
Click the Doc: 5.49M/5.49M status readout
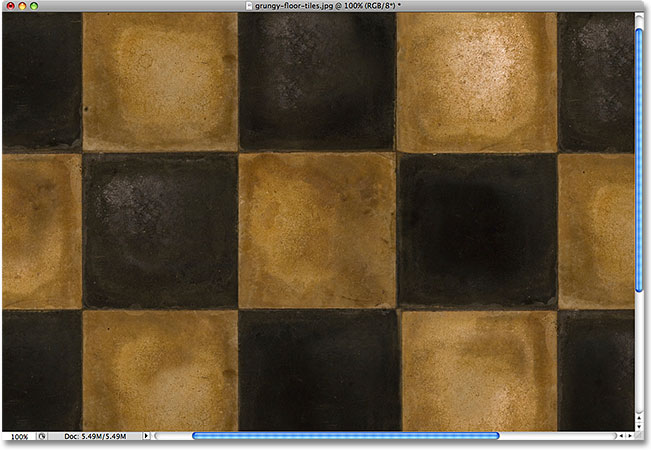(x=97, y=436)
